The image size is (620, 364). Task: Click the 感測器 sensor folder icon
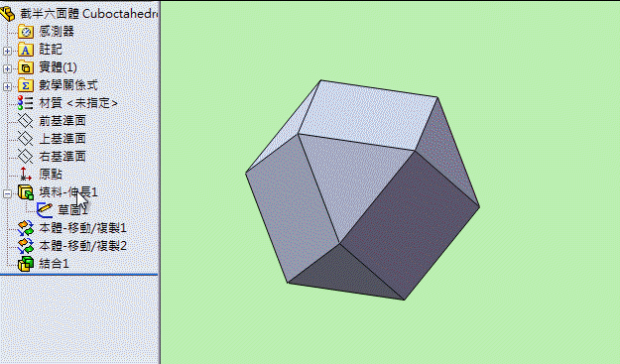click(26, 32)
